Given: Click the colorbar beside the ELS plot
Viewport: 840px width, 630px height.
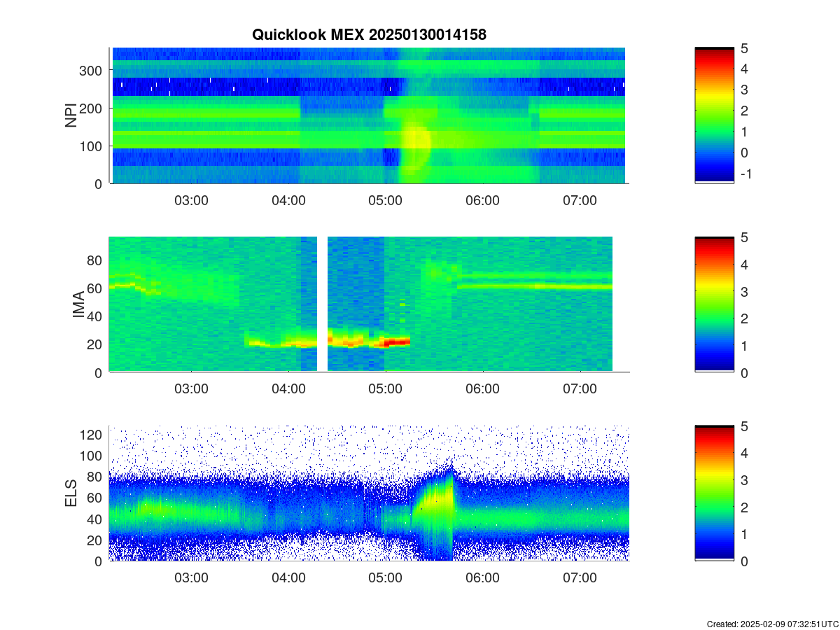Looking at the screenshot, I should click(x=715, y=493).
